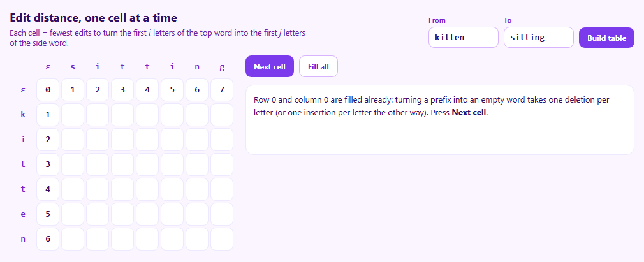Focus the From input containing kitten
This screenshot has height=262, width=644.
coord(464,38)
